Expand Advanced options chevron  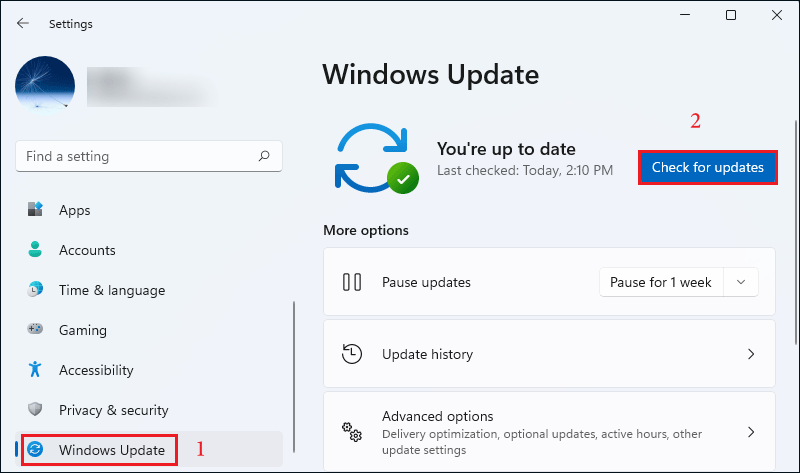click(751, 432)
